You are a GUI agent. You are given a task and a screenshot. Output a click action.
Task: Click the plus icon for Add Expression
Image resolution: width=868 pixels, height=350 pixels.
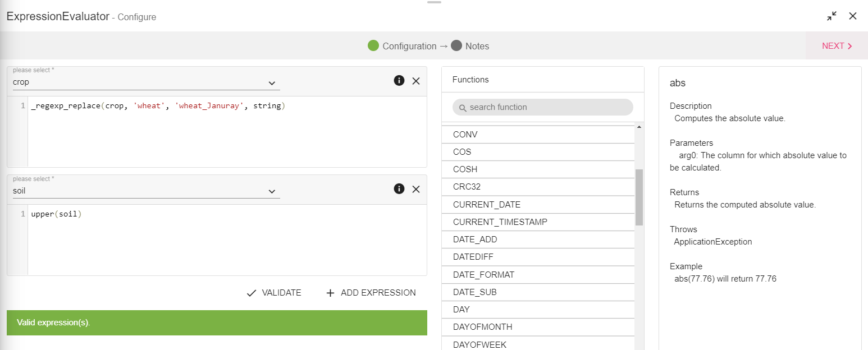pyautogui.click(x=330, y=293)
